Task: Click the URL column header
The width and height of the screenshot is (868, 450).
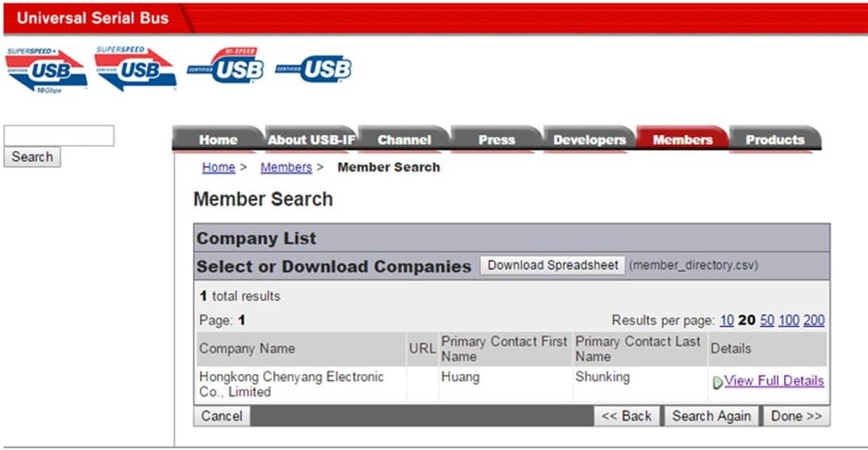Action: pyautogui.click(x=422, y=348)
